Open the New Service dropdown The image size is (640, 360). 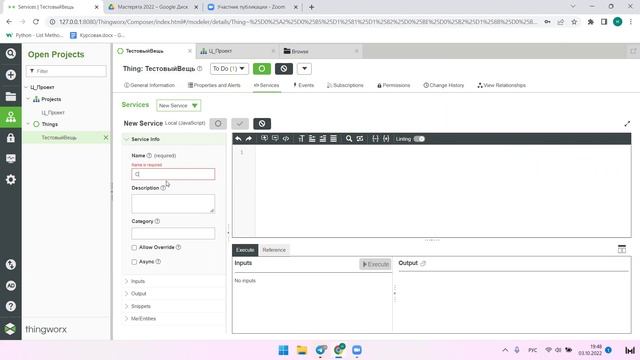178,105
